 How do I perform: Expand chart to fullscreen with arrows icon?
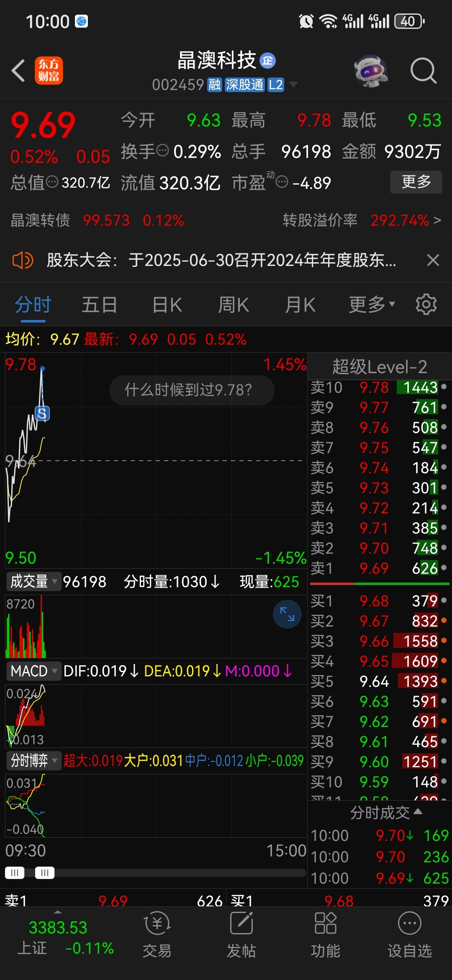[x=287, y=614]
